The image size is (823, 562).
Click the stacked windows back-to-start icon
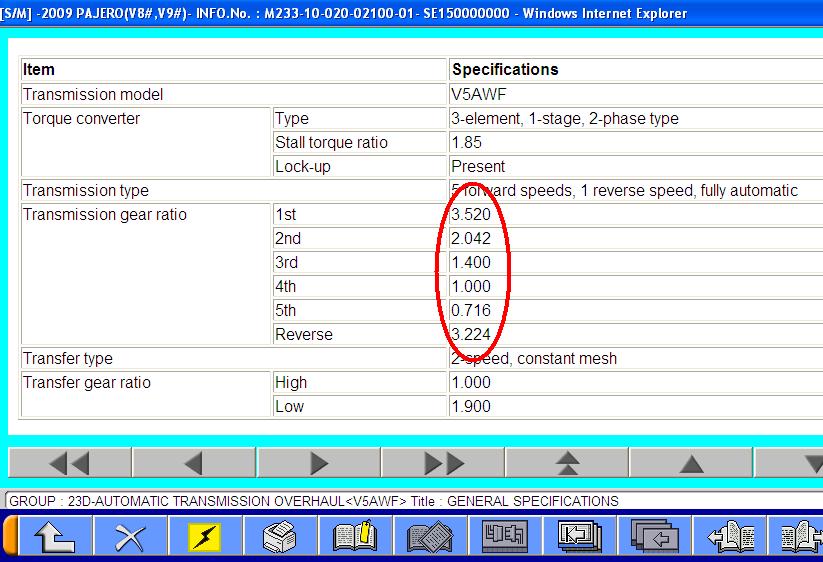pyautogui.click(x=579, y=536)
